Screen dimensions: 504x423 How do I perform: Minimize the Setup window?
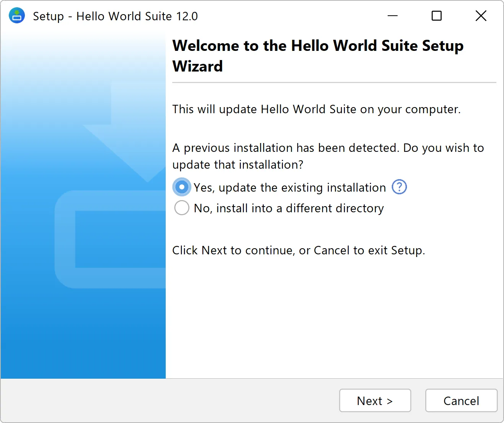(393, 16)
